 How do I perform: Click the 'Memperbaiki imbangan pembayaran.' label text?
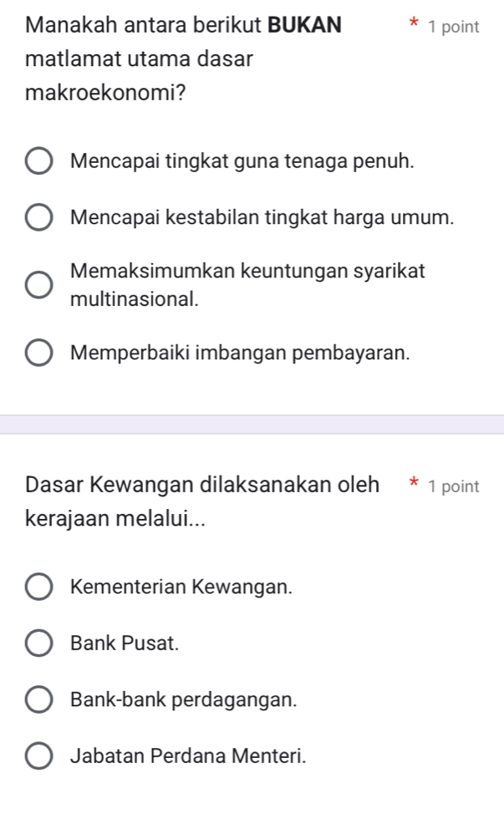241,353
